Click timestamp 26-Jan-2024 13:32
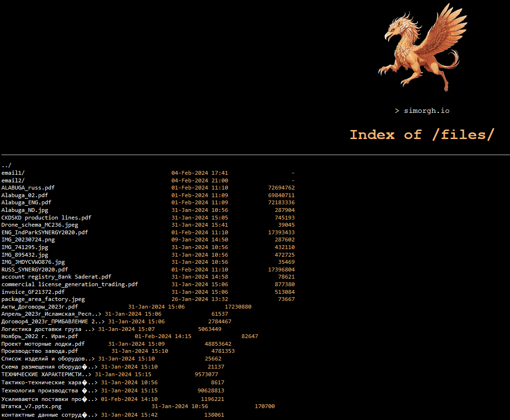 pos(200,299)
